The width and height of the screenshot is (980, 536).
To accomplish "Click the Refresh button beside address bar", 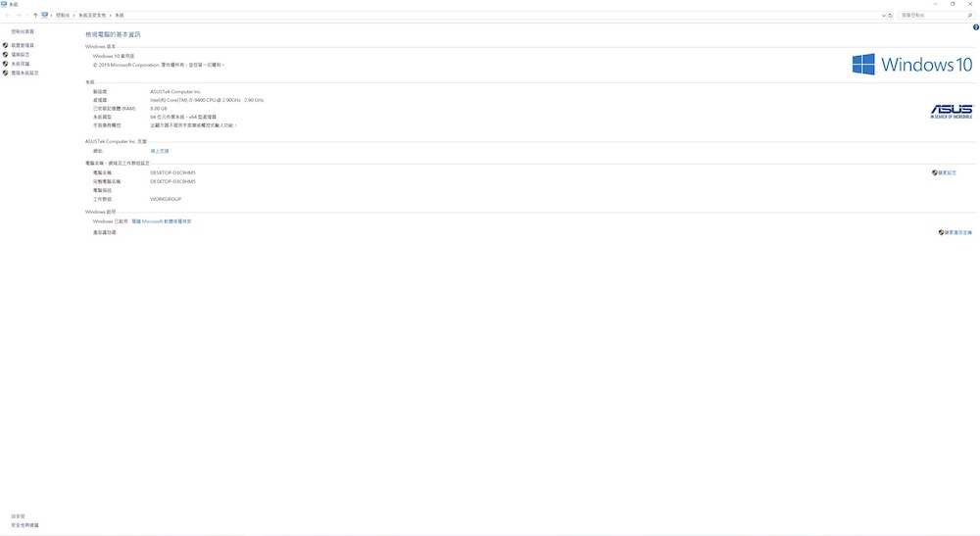I will point(891,16).
